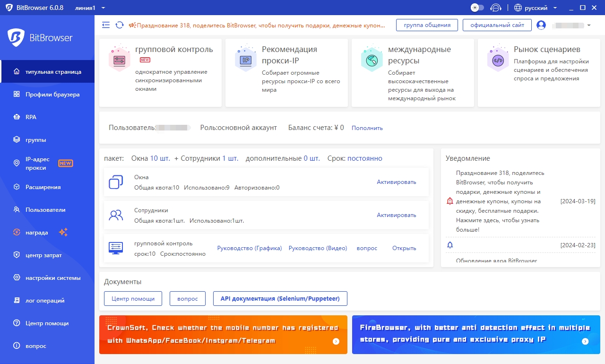This screenshot has width=605, height=364.
Task: Click the user avatar icon
Action: coord(541,25)
